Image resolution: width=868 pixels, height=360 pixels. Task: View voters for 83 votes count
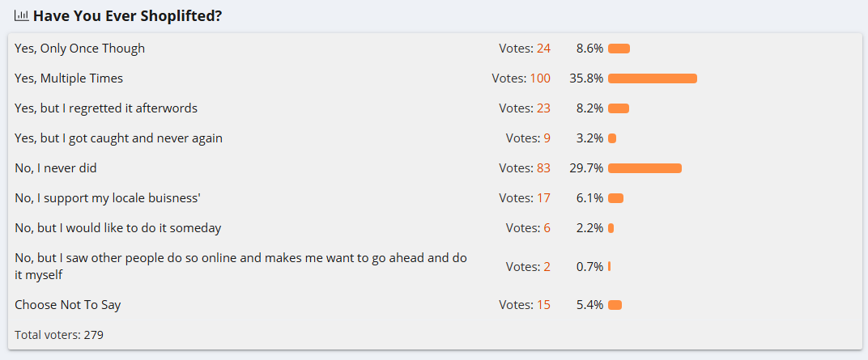pos(542,168)
